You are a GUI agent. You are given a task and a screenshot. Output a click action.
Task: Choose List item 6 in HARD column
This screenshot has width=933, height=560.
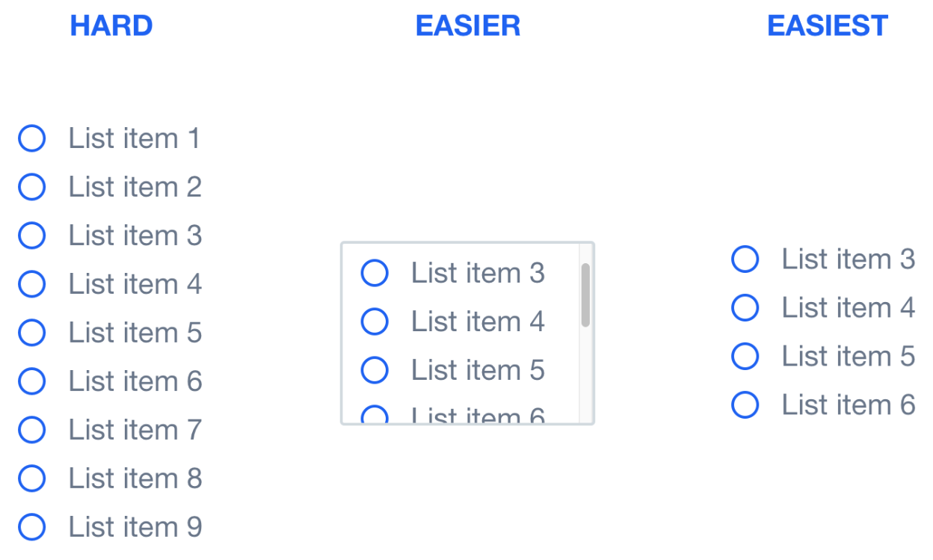click(32, 381)
